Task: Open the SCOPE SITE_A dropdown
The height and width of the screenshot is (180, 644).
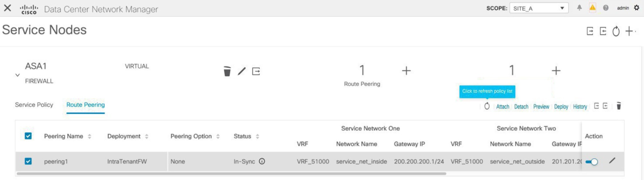Action: (x=539, y=8)
